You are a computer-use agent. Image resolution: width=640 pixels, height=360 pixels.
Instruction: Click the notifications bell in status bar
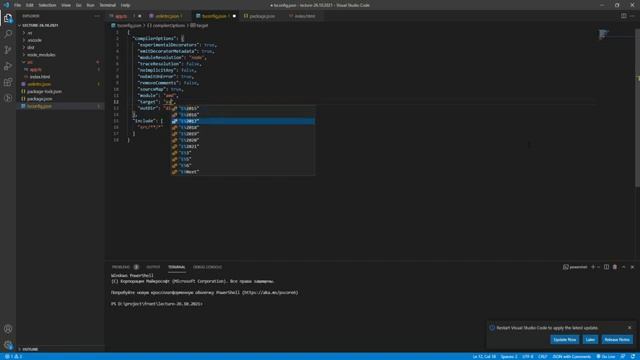(x=633, y=356)
